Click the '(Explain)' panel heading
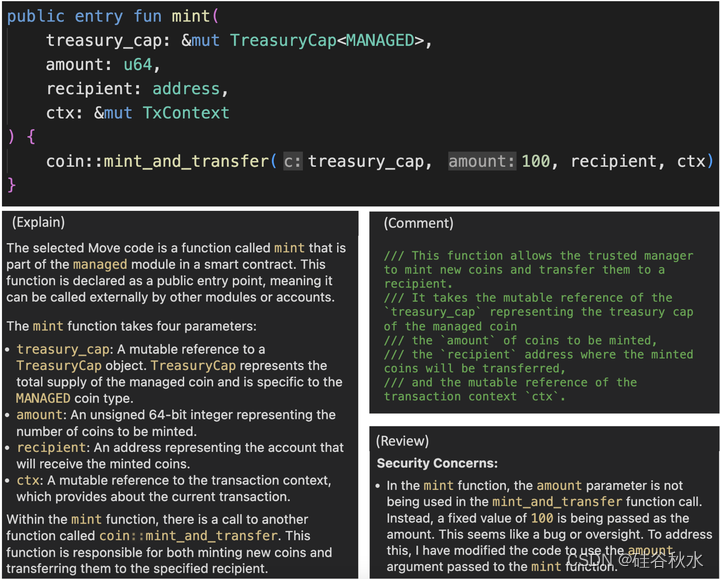Screen dimensions: 720x579 [x=39, y=223]
